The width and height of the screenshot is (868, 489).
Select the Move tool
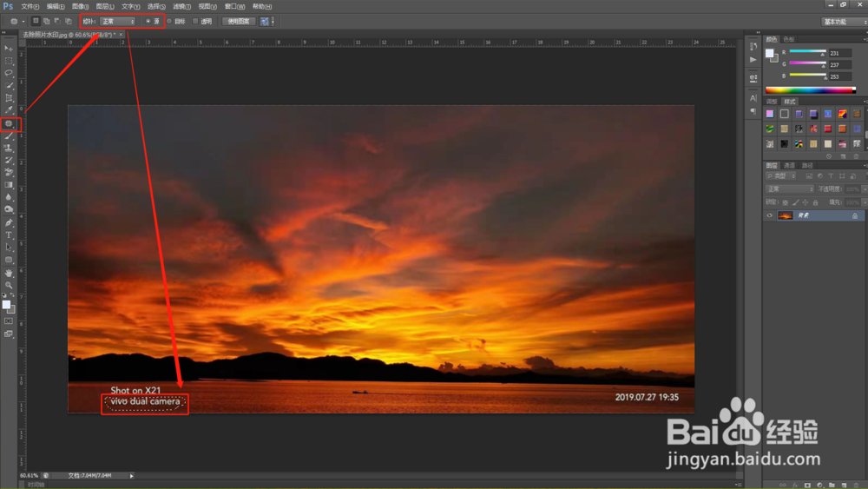pyautogui.click(x=9, y=49)
